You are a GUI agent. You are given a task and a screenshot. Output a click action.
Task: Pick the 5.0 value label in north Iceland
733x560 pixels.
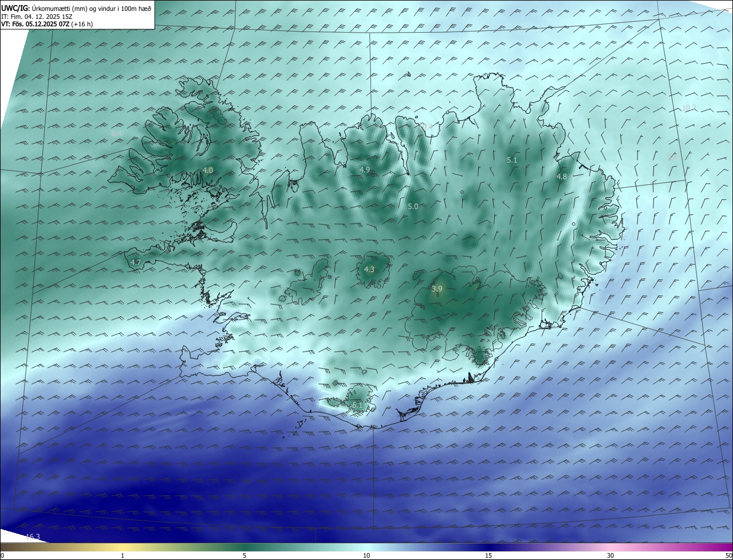pos(413,206)
